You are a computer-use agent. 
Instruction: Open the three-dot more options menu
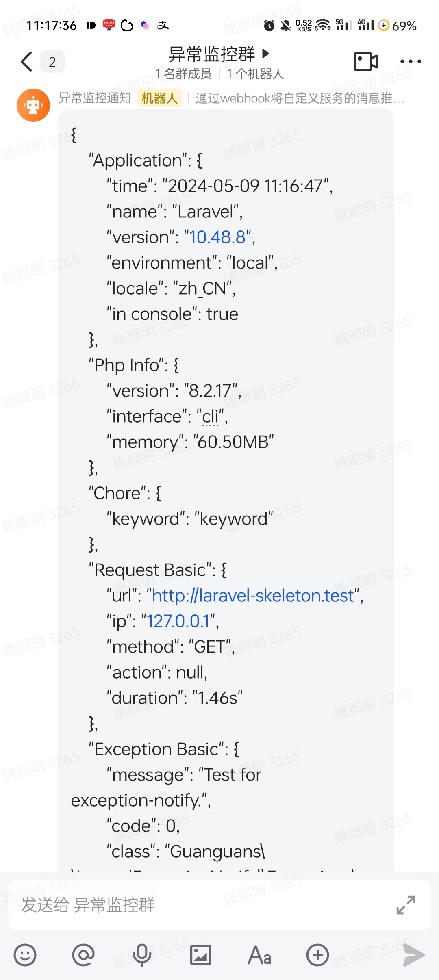411,62
